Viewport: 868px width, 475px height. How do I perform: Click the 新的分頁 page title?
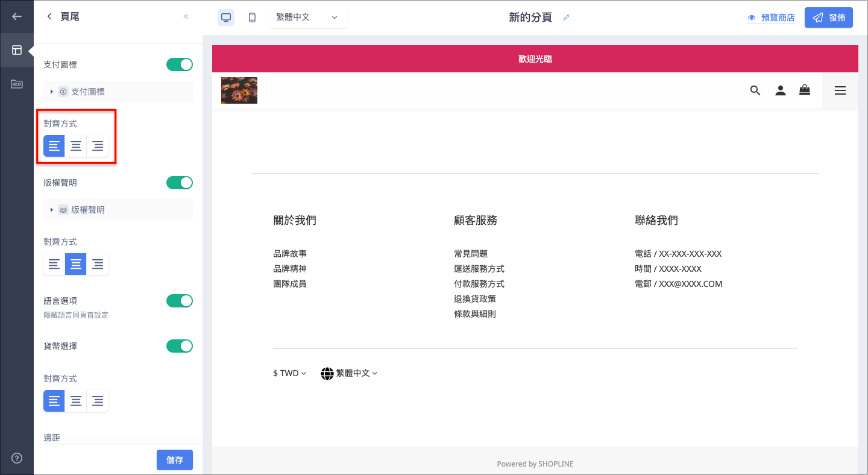(530, 17)
